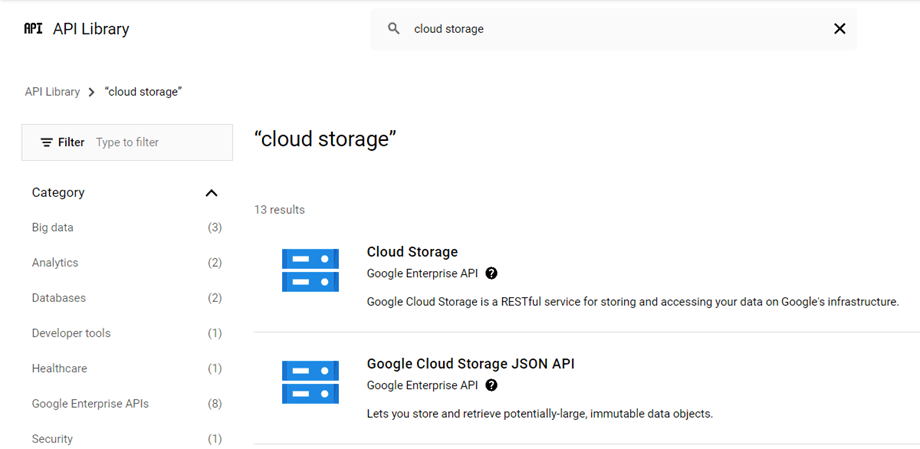
Task: Collapse the Category section chevron
Action: point(211,193)
